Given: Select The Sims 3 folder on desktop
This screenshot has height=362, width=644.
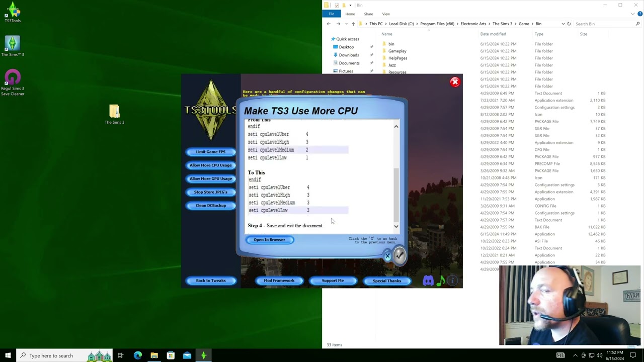Looking at the screenshot, I should click(x=114, y=114).
